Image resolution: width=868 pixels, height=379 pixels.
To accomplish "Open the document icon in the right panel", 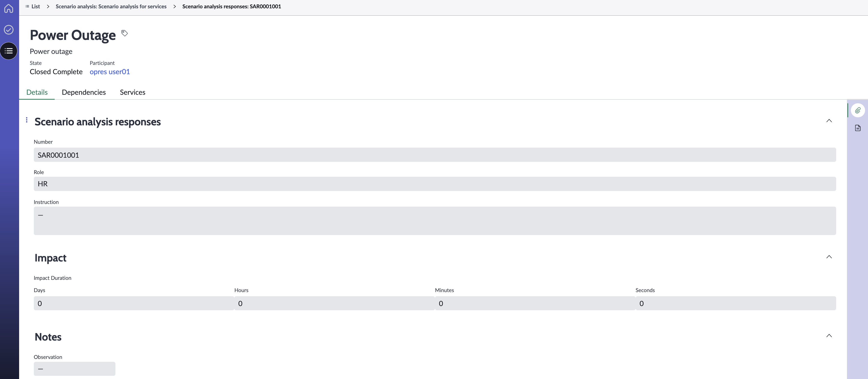I will (857, 128).
